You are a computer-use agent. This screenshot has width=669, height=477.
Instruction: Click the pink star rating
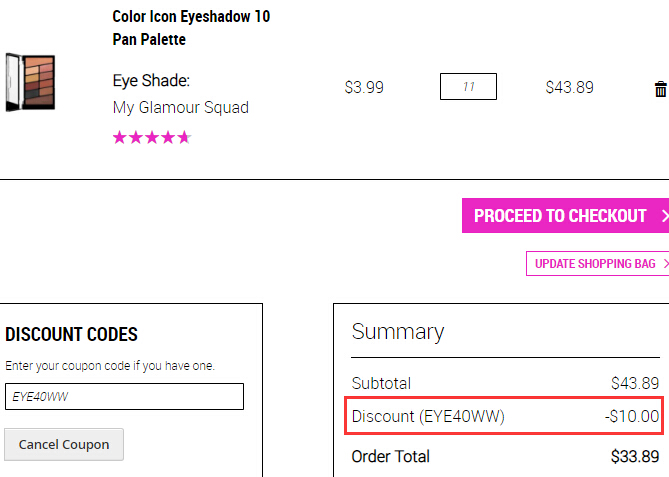[x=152, y=137]
